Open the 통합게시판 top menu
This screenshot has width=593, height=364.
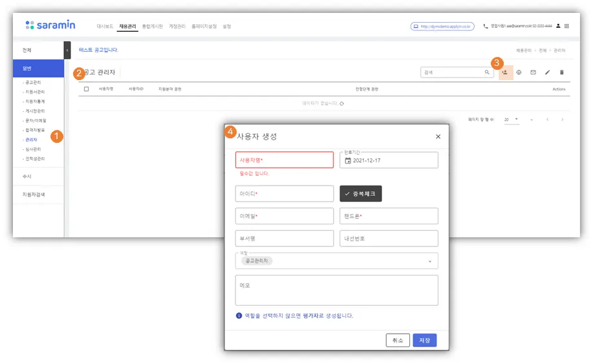click(x=153, y=27)
